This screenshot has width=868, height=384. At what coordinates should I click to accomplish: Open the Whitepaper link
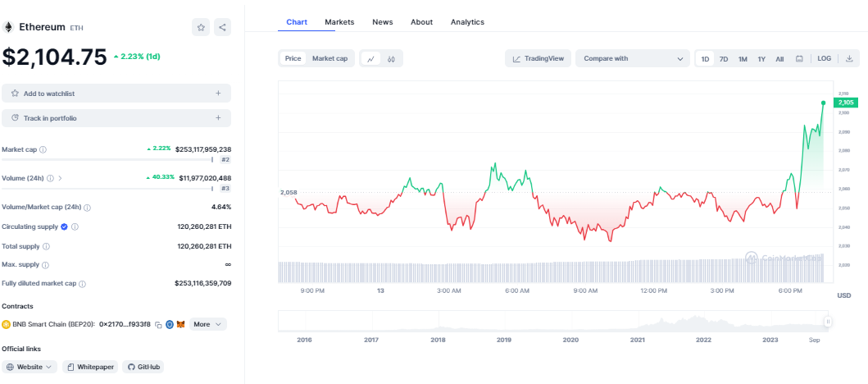point(89,367)
